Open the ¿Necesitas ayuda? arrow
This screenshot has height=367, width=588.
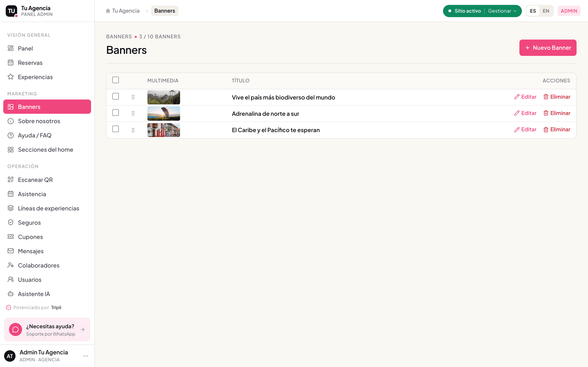point(83,329)
